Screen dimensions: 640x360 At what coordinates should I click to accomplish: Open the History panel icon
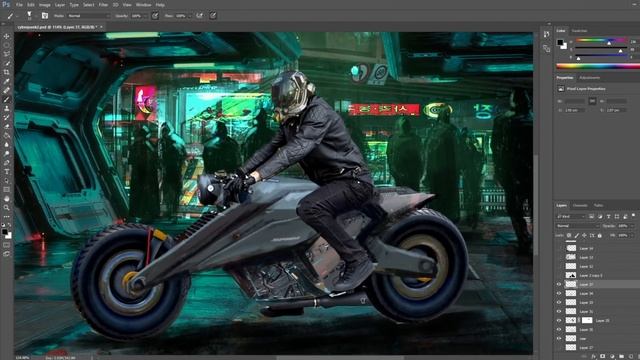click(x=547, y=34)
